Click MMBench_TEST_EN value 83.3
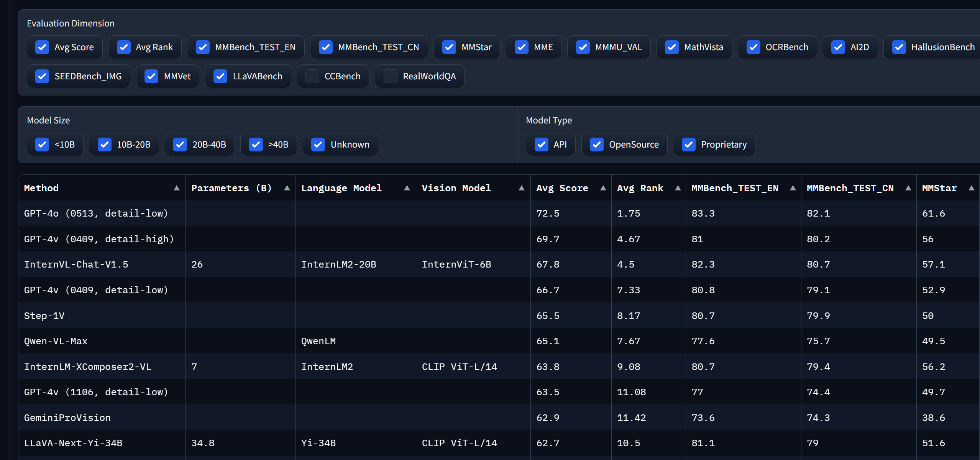Screen dimensions: 980x460 pos(703,214)
